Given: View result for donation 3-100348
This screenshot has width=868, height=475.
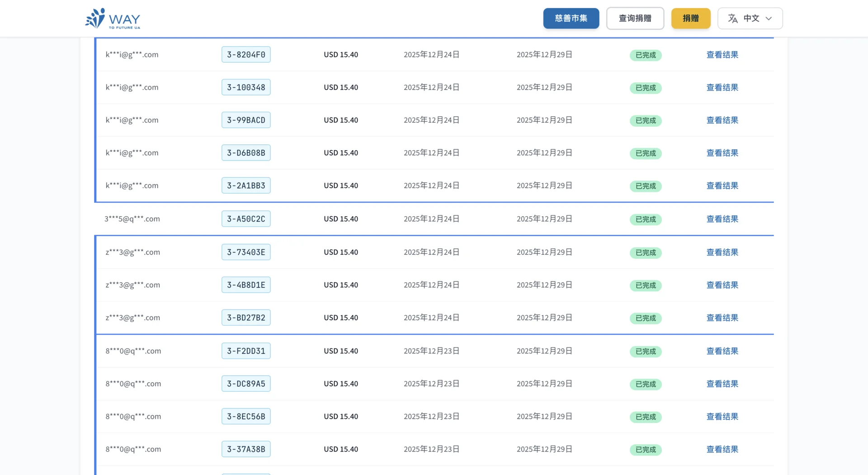Looking at the screenshot, I should 722,87.
